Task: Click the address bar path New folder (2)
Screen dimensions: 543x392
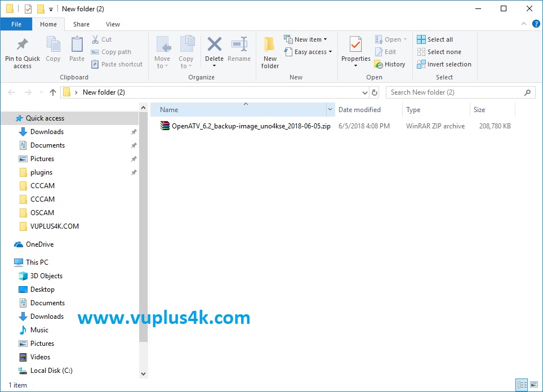Action: click(x=104, y=92)
